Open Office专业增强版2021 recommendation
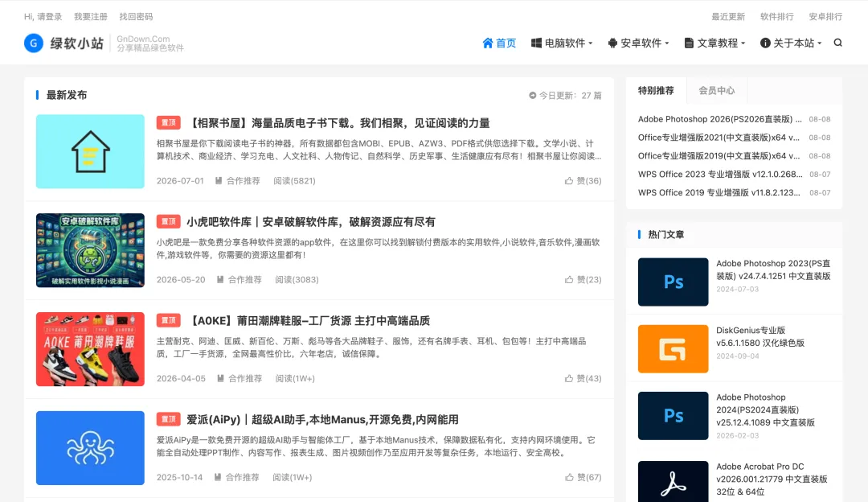Image resolution: width=868 pixels, height=502 pixels. click(719, 138)
